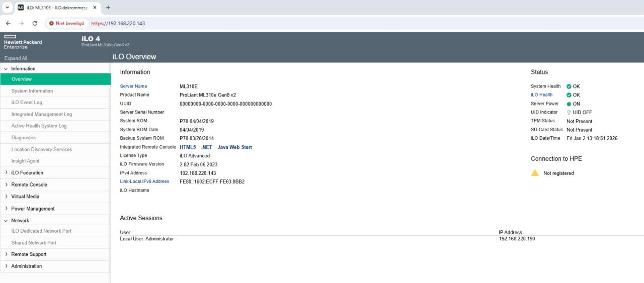Click SD-Card Status Not Present value
Screen dimensions: 644x283
[579, 130]
